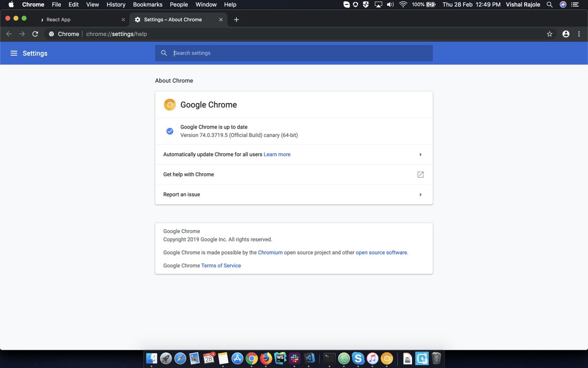Open the Bookmarks menu
This screenshot has width=588, height=368.
point(147,4)
